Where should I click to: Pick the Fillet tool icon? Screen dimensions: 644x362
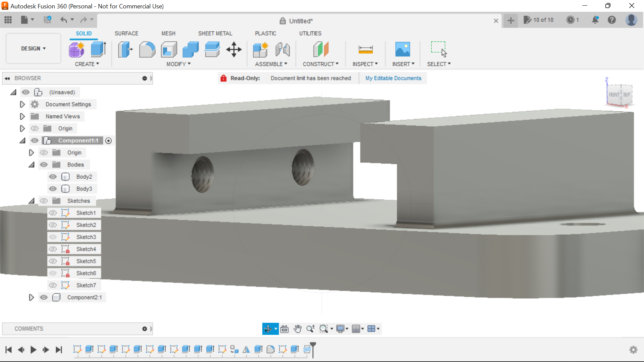(147, 50)
